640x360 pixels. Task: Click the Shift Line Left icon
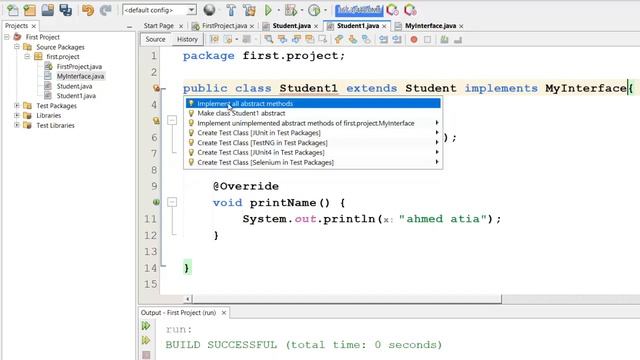click(x=383, y=39)
